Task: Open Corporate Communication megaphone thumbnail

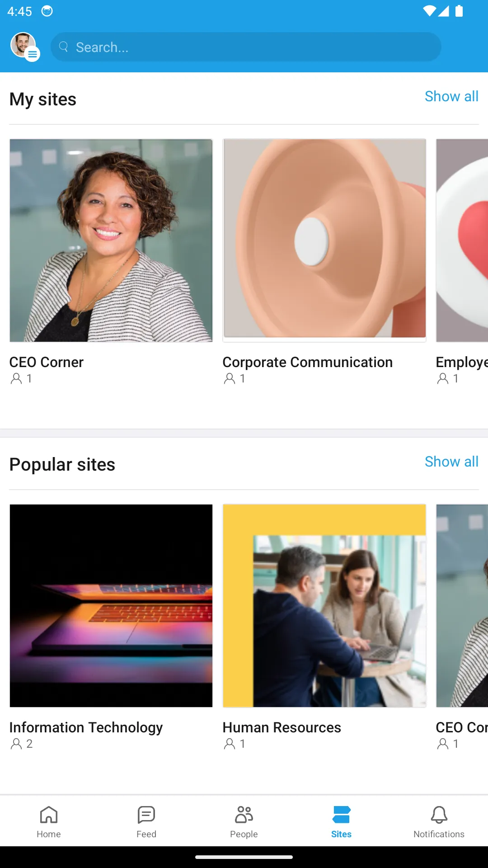Action: click(x=324, y=241)
